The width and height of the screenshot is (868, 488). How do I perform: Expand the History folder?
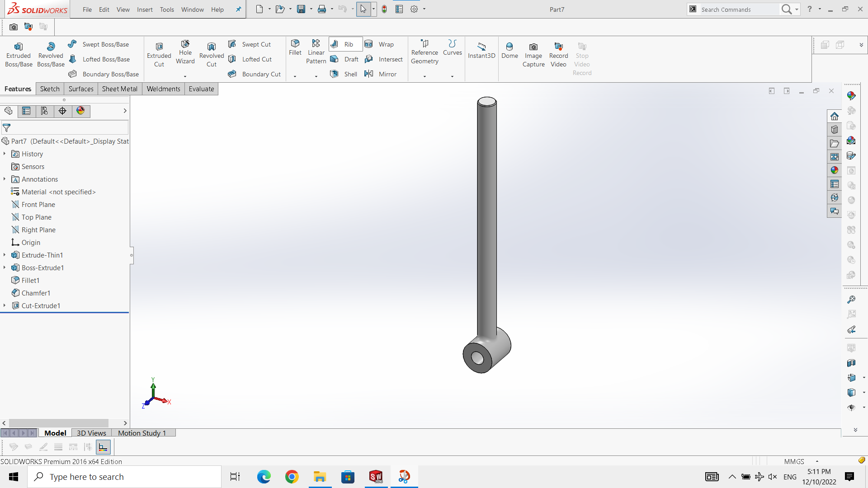pos(5,154)
